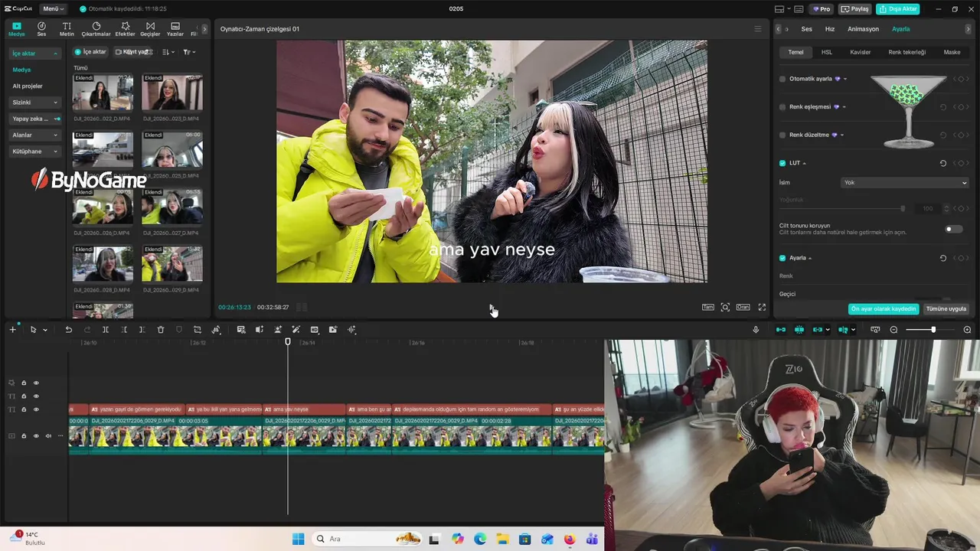Image resolution: width=980 pixels, height=551 pixels.
Task: Open the Çıkartmalar stickers panel
Action: pos(96,29)
